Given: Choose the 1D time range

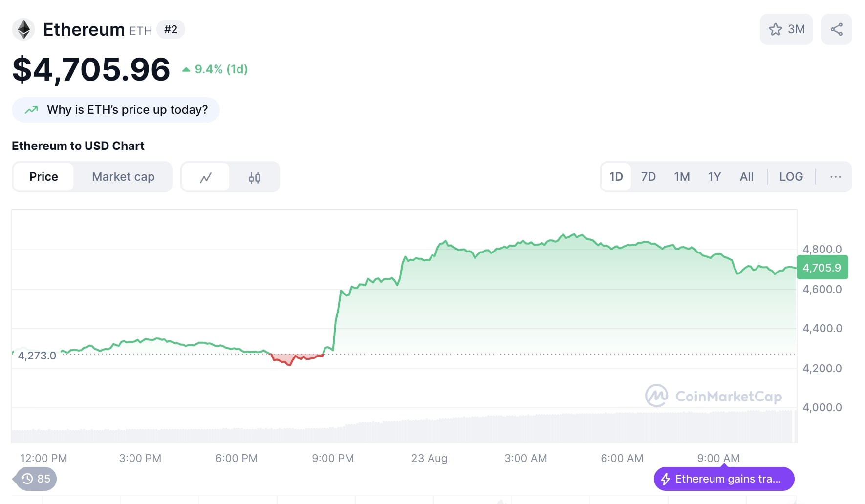Looking at the screenshot, I should (616, 177).
